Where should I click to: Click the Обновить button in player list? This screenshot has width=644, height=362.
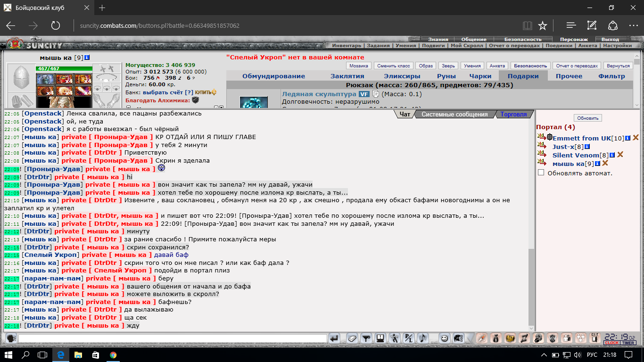587,118
